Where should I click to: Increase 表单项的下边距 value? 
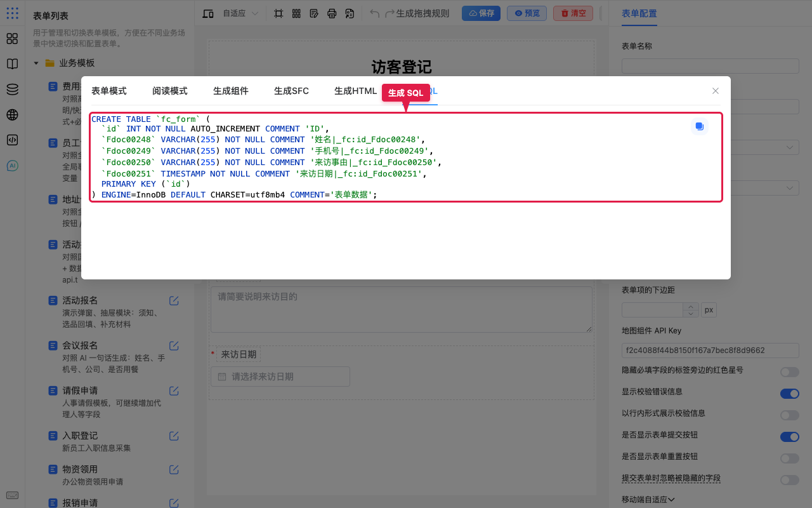coord(690,306)
